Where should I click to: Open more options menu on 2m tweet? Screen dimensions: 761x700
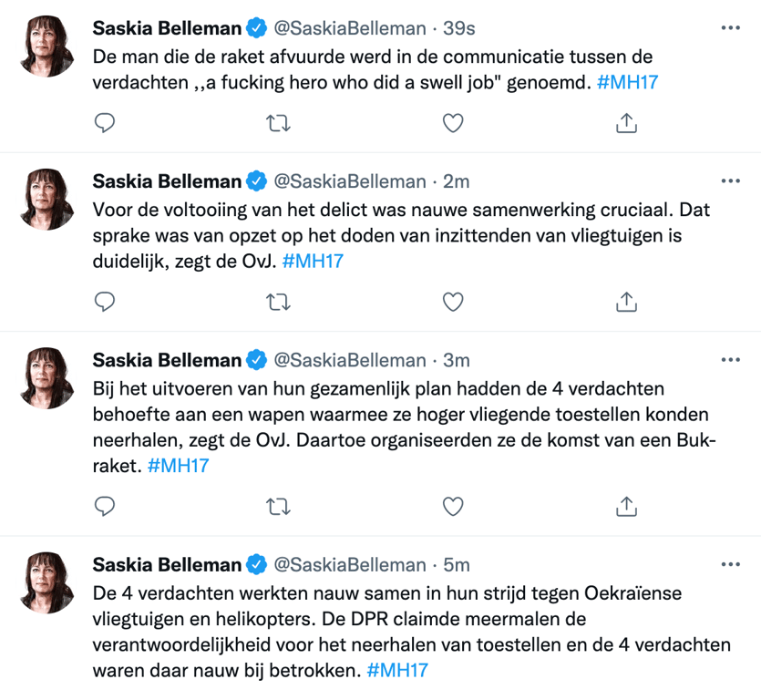731,181
